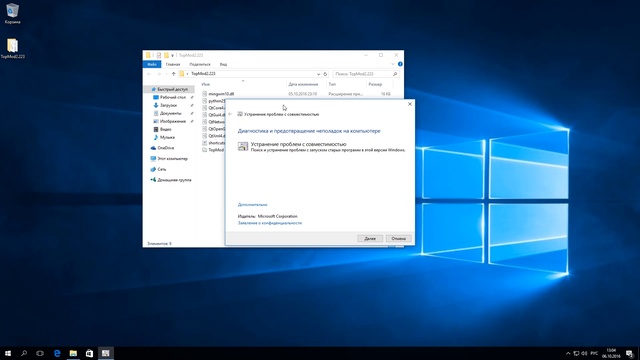Open Windows Store from taskbar
This screenshot has width=640, height=360.
89,353
